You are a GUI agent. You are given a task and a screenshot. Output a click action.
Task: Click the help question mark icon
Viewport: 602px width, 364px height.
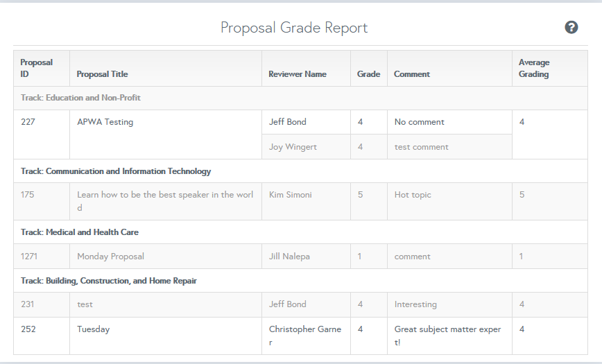click(x=571, y=28)
